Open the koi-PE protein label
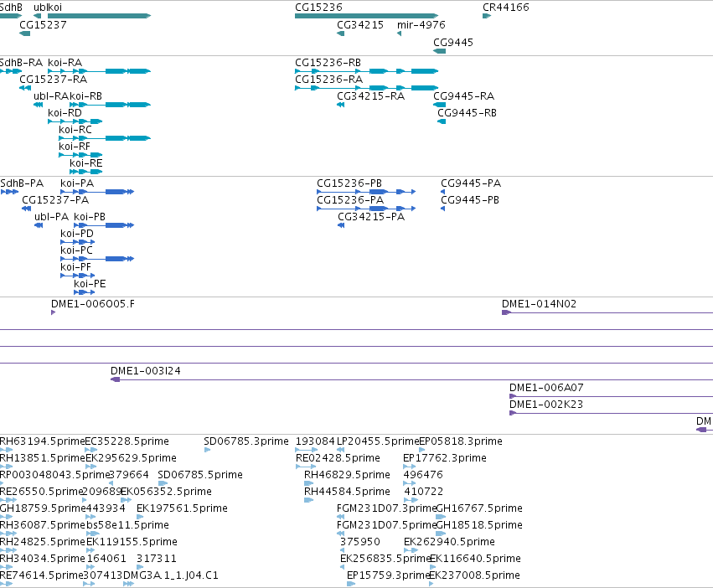The image size is (713, 588). pyautogui.click(x=90, y=285)
